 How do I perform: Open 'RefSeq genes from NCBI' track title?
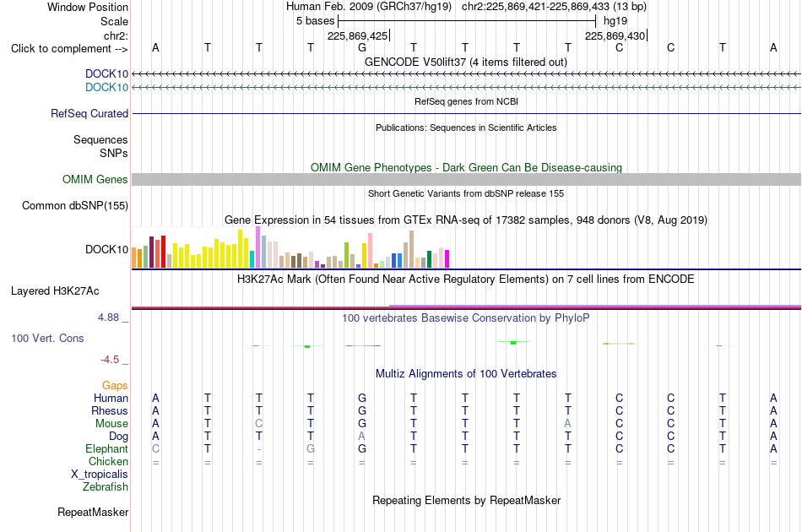point(466,101)
